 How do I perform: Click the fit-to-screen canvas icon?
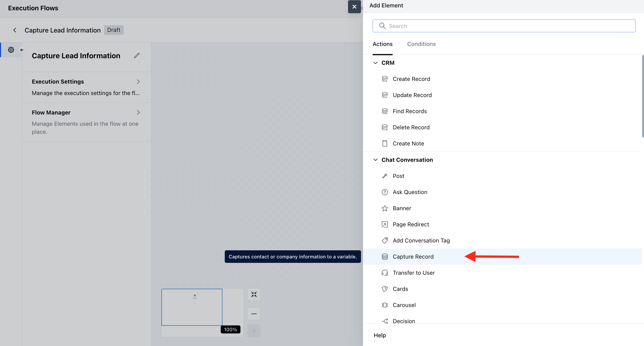coord(254,294)
